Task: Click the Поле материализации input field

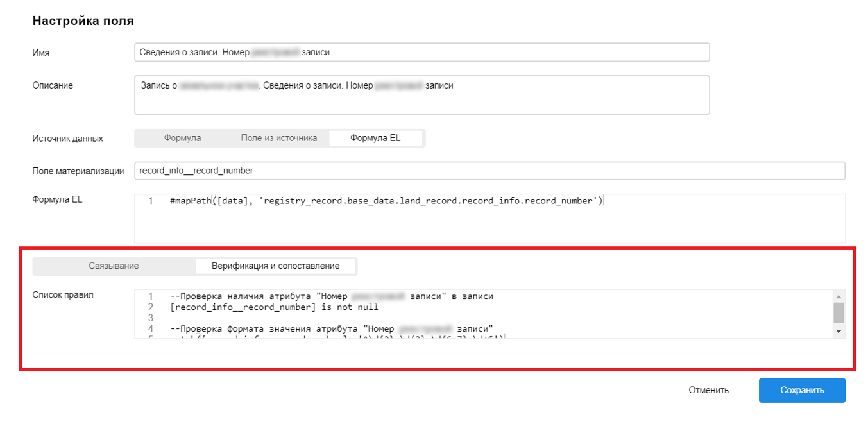Action: (x=489, y=171)
